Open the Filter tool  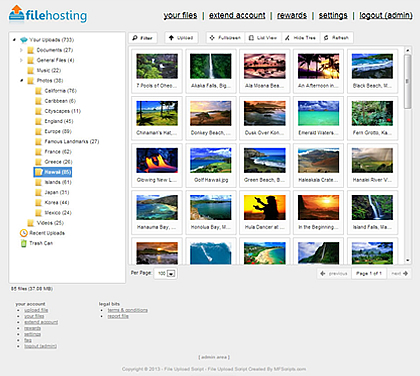(142, 38)
